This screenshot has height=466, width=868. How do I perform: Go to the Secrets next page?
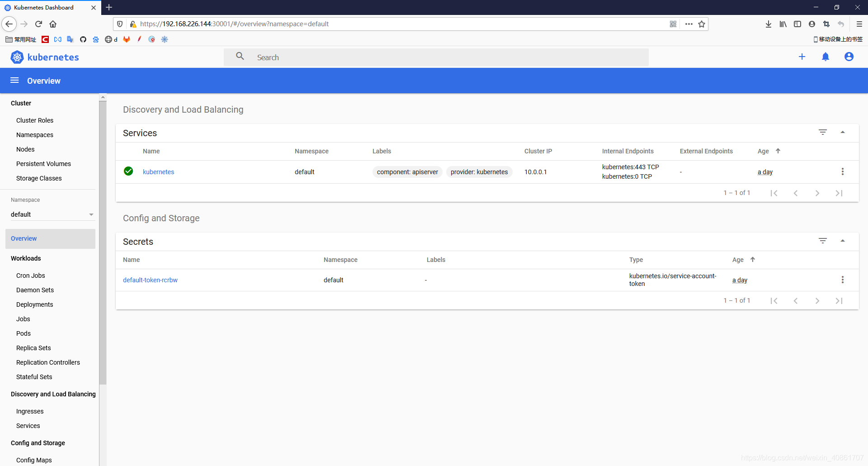[x=817, y=301]
